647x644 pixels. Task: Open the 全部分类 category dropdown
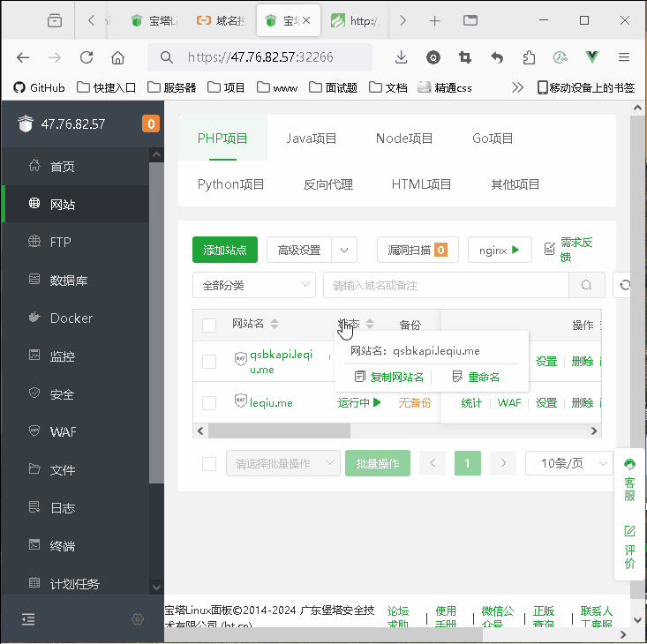coord(254,285)
